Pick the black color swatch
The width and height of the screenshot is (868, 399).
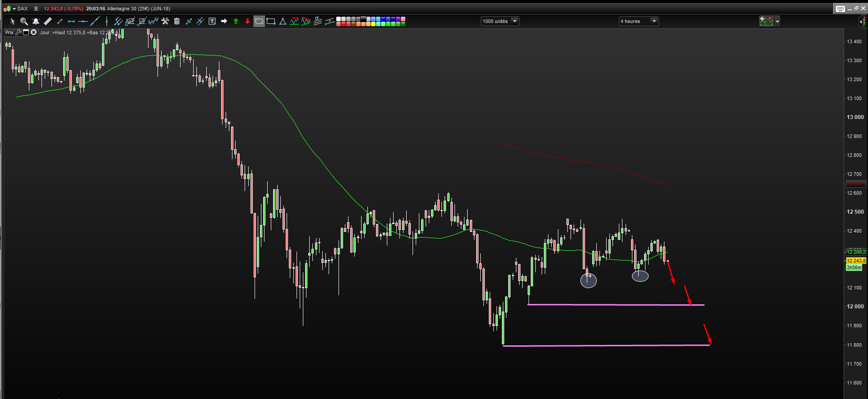[x=363, y=19]
